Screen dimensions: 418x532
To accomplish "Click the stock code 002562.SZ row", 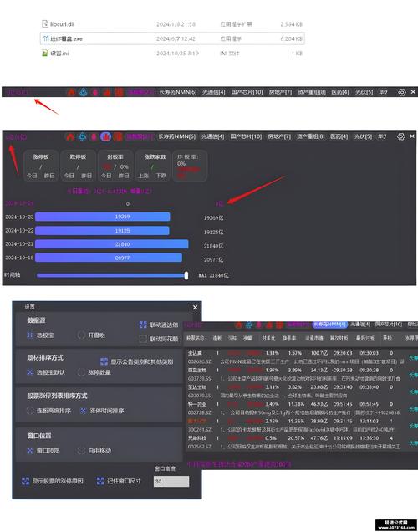I will point(199,447).
